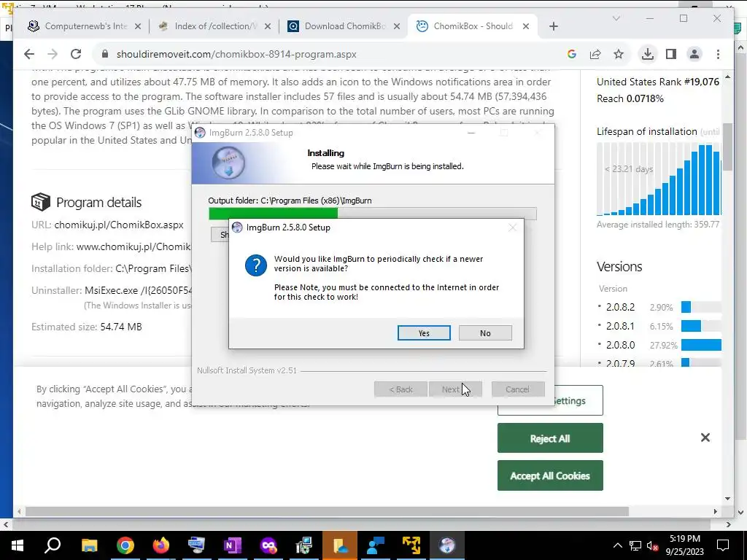Open the tab search dropdown chevron
Viewport: 747px width, 560px height.
coord(616,18)
